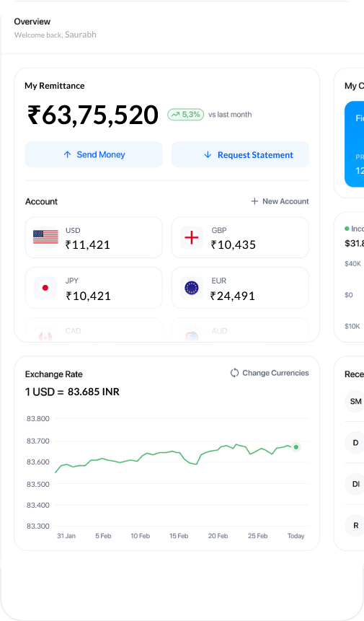Open the faded CAD account card
364x621 pixels.
pos(94,330)
